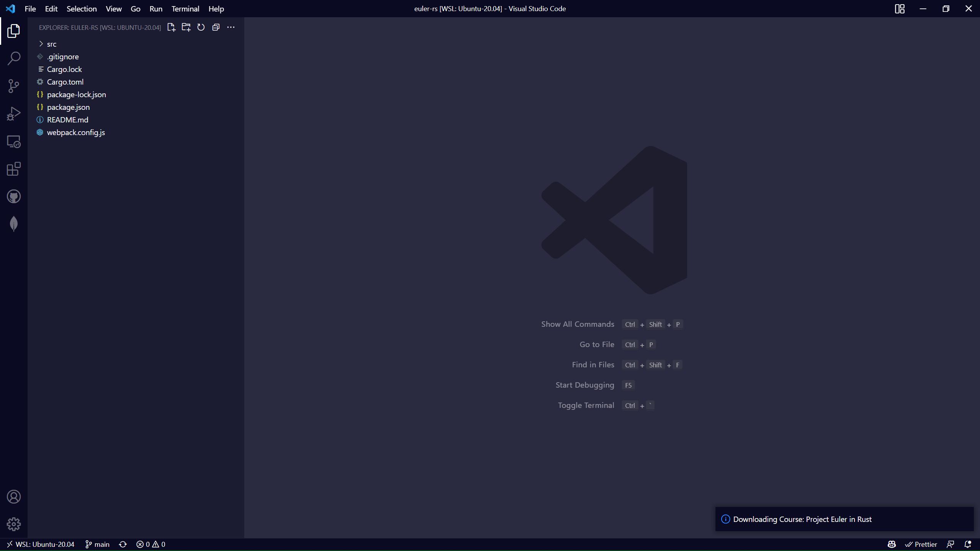Open the Accounts icon

(x=14, y=497)
